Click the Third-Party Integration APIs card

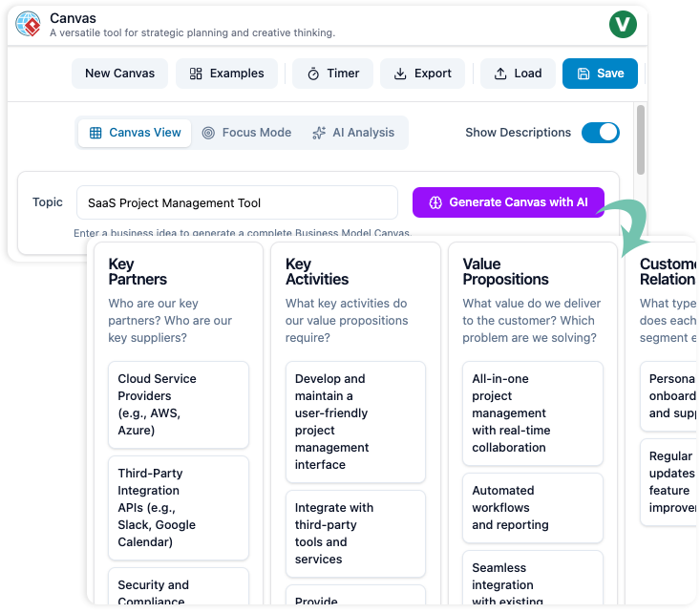[x=178, y=507]
